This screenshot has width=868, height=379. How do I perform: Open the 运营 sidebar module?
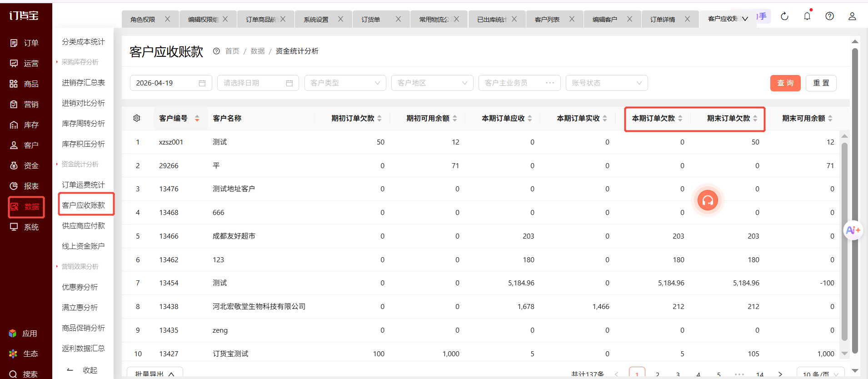[25, 63]
